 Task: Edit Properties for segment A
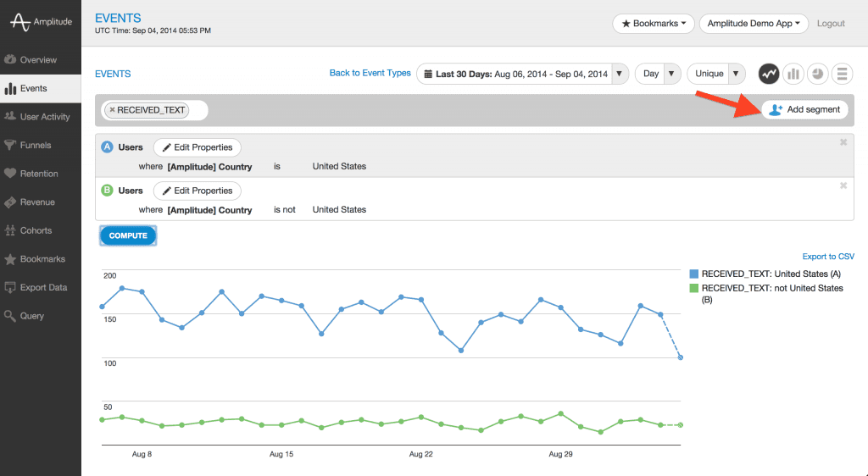[x=198, y=147]
